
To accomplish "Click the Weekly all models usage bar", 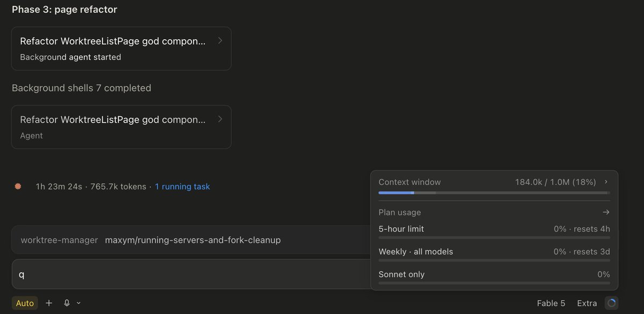I will [494, 260].
